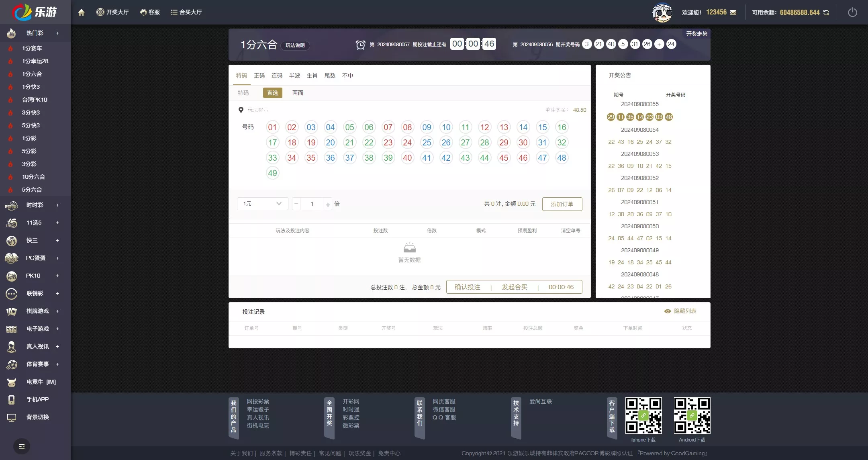Switch to the 连码 tab

(x=277, y=75)
